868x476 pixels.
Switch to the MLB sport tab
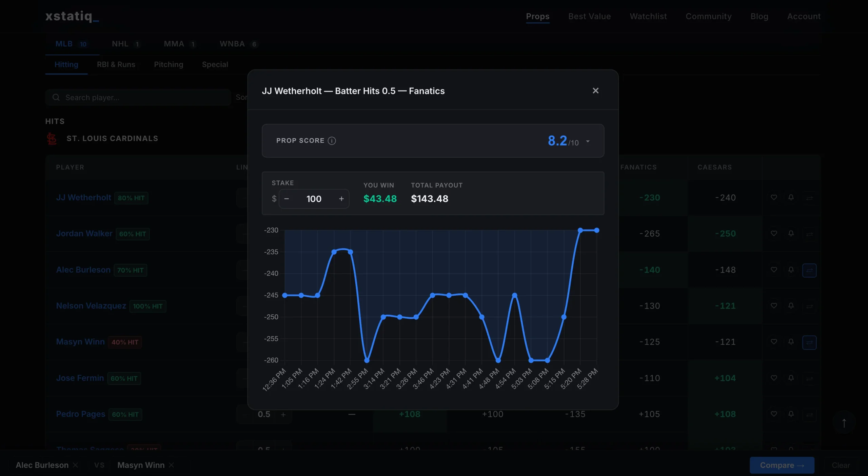pyautogui.click(x=72, y=44)
